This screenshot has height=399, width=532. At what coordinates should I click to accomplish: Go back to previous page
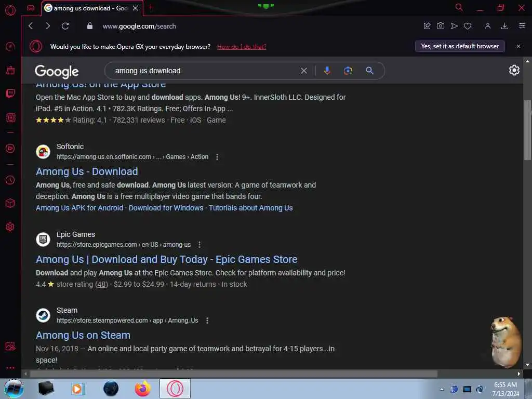tap(31, 26)
